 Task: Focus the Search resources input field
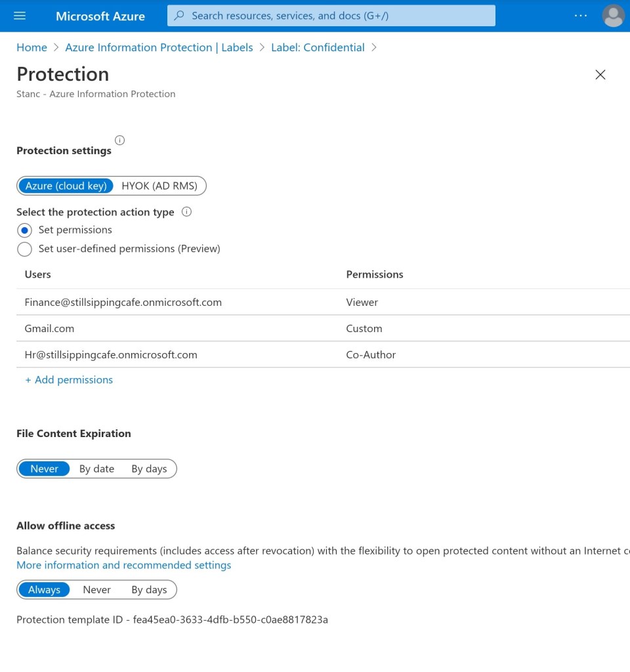pos(331,16)
